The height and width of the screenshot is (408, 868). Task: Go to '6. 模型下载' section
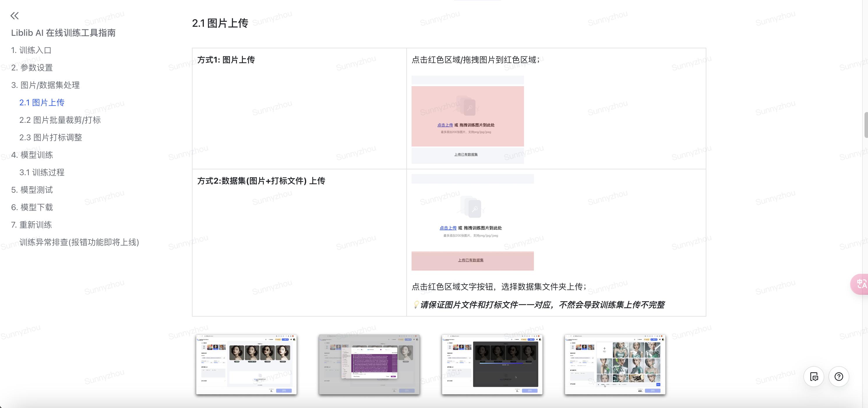tap(32, 207)
